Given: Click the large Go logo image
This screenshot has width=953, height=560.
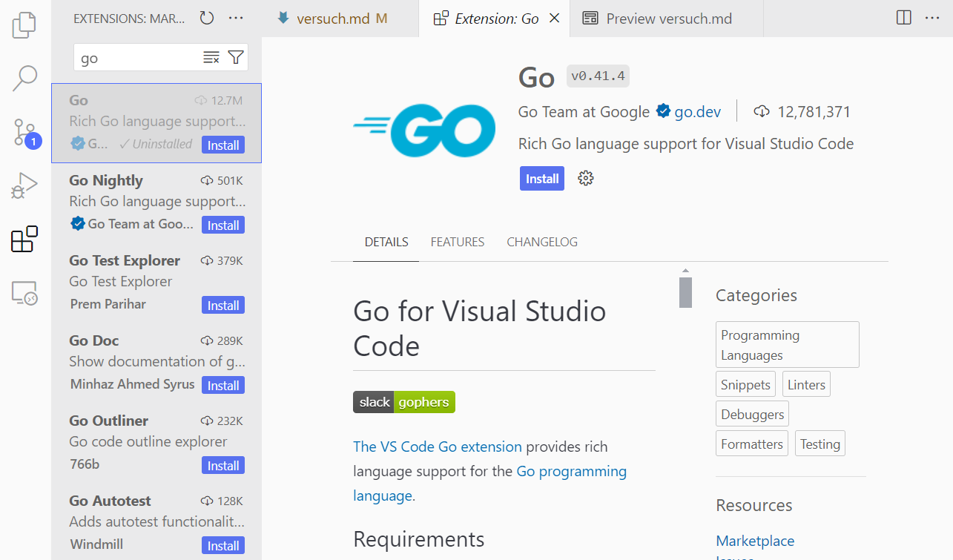Looking at the screenshot, I should tap(424, 131).
